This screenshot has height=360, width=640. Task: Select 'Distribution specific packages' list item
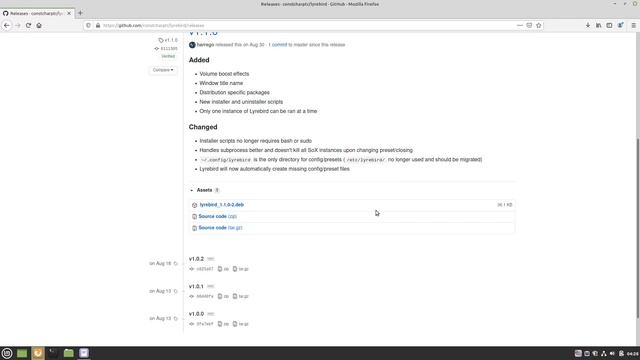(x=234, y=93)
